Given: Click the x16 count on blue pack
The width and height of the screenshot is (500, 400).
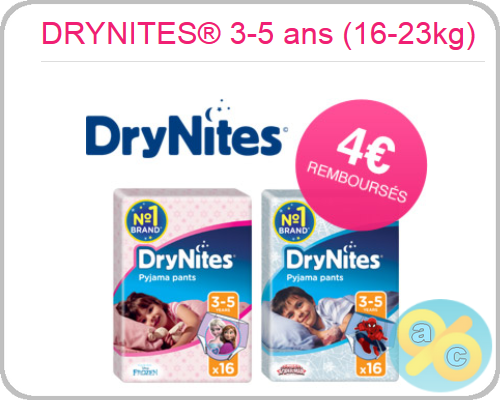Looking at the screenshot, I should (371, 368).
